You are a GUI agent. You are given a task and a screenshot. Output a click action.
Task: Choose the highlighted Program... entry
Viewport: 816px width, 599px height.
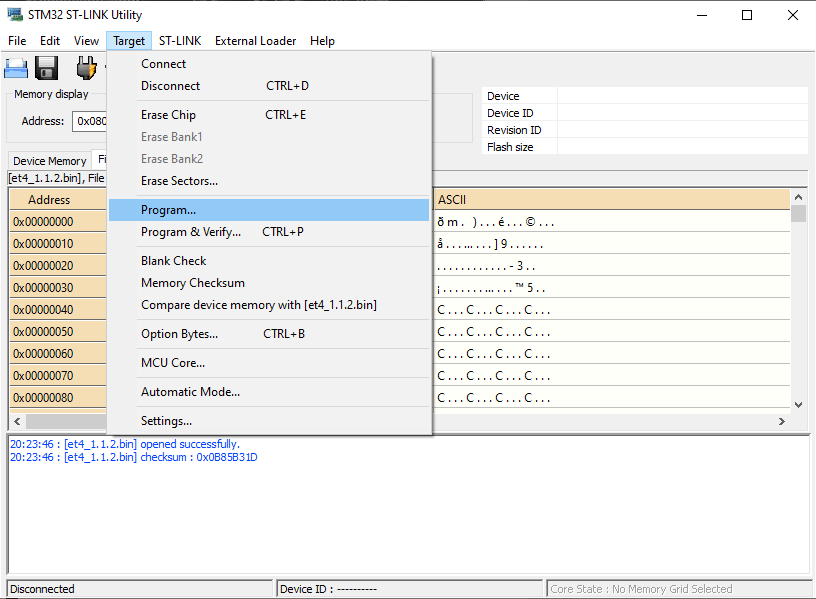tap(269, 210)
